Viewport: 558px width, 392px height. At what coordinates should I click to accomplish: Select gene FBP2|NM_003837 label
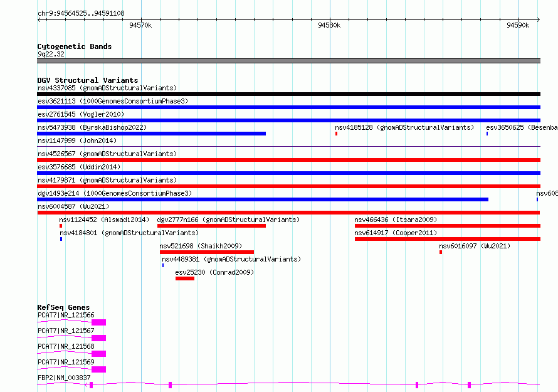pyautogui.click(x=64, y=378)
